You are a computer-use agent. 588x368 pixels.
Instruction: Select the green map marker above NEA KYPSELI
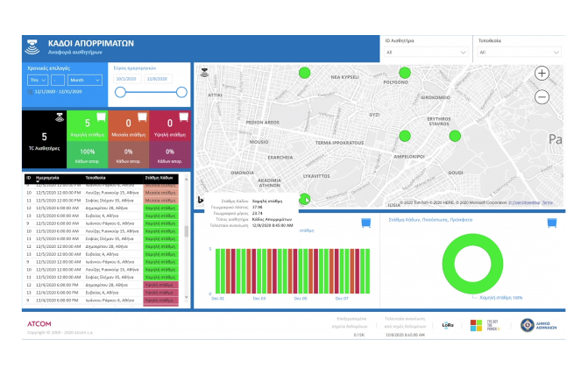click(304, 73)
